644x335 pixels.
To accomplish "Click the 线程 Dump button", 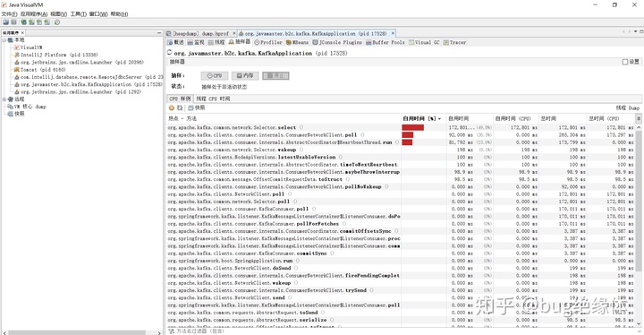I will [x=628, y=107].
